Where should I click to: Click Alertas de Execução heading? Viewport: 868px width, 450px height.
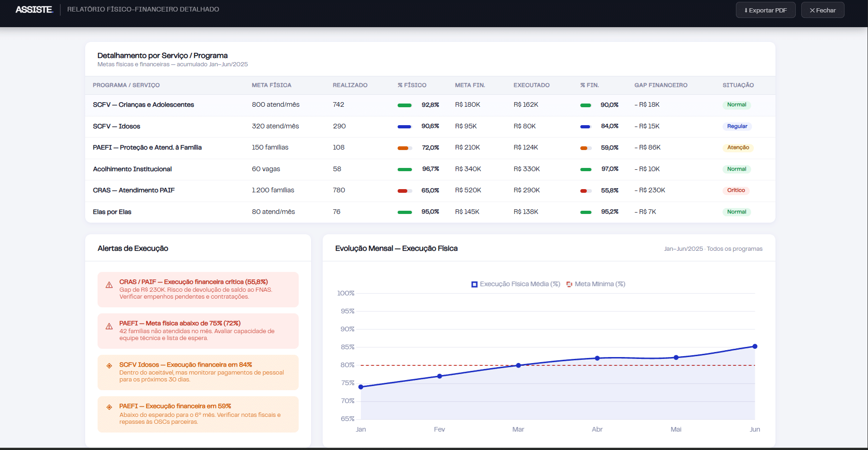point(133,248)
